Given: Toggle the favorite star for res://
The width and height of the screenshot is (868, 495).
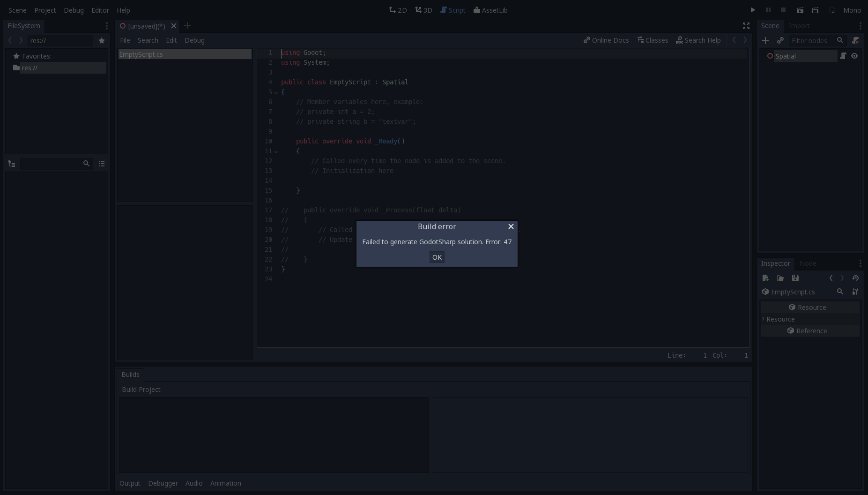Looking at the screenshot, I should [x=102, y=41].
